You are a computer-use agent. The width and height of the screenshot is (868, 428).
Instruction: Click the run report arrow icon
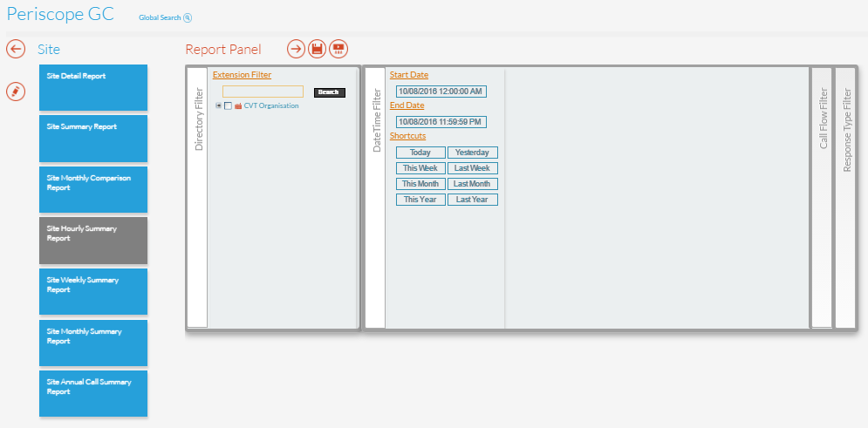click(297, 49)
